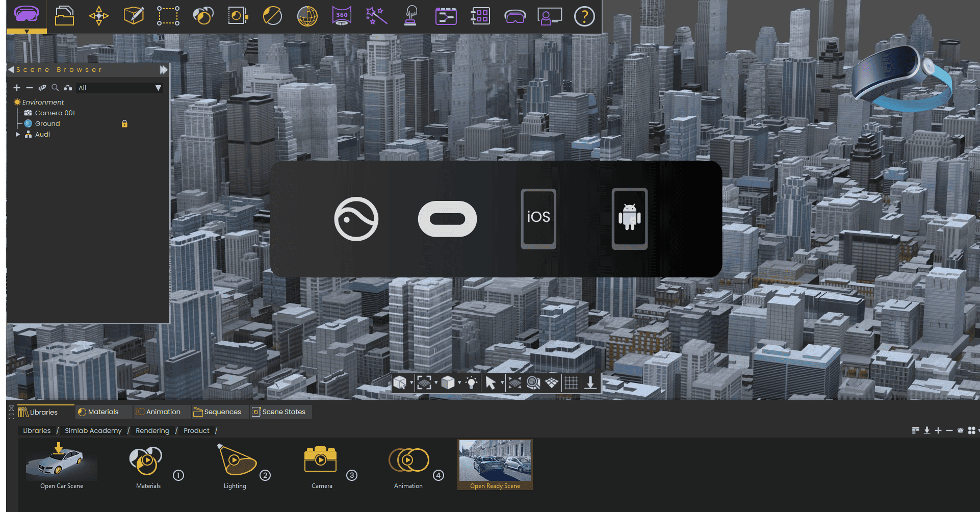
Task: Select the Oculus headset option
Action: (447, 219)
